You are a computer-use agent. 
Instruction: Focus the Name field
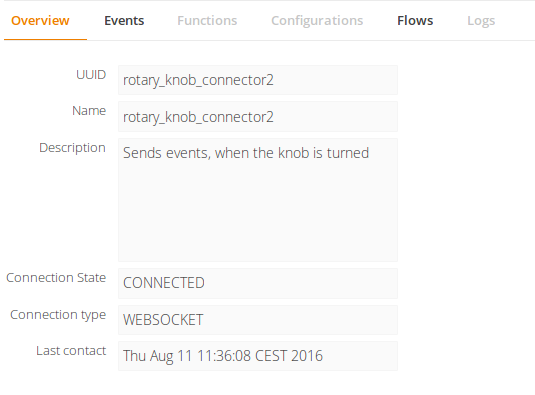click(x=258, y=117)
